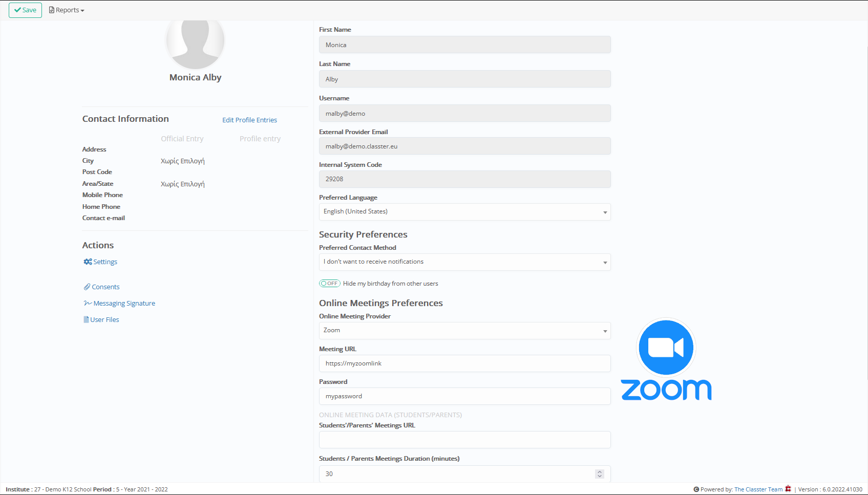Screen dimensions: 868x495
Task: Click the User Files document icon
Action: pyautogui.click(x=86, y=319)
